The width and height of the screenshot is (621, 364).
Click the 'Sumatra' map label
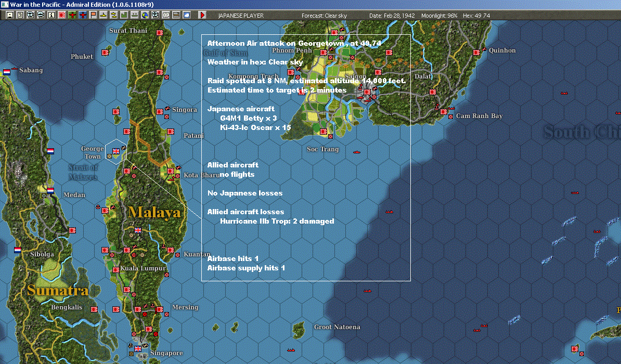tap(58, 291)
